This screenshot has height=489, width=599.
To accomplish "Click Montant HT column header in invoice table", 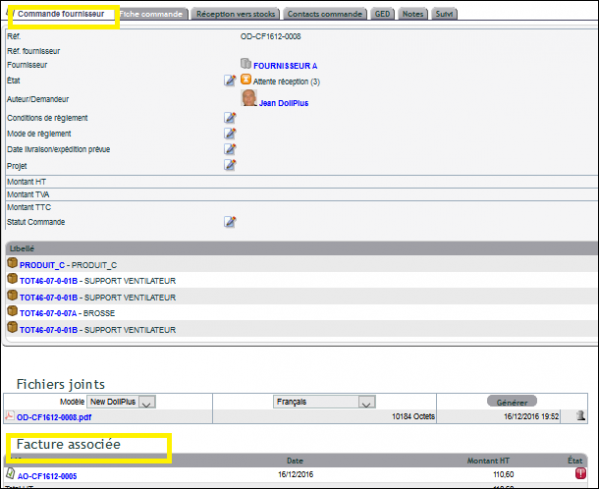I will (488, 461).
